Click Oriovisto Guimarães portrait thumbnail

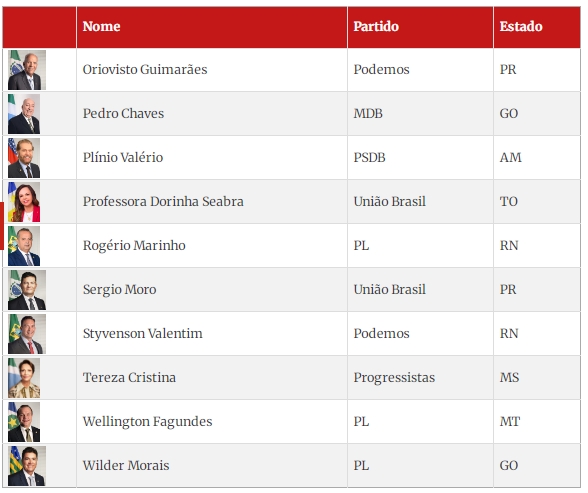coord(27,70)
